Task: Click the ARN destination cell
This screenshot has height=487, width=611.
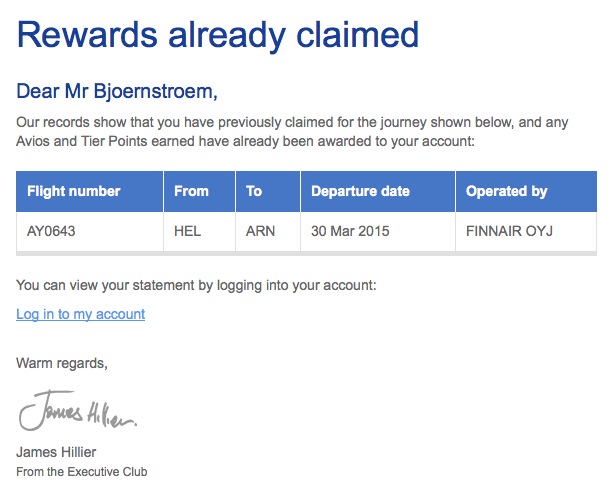Action: click(x=260, y=231)
